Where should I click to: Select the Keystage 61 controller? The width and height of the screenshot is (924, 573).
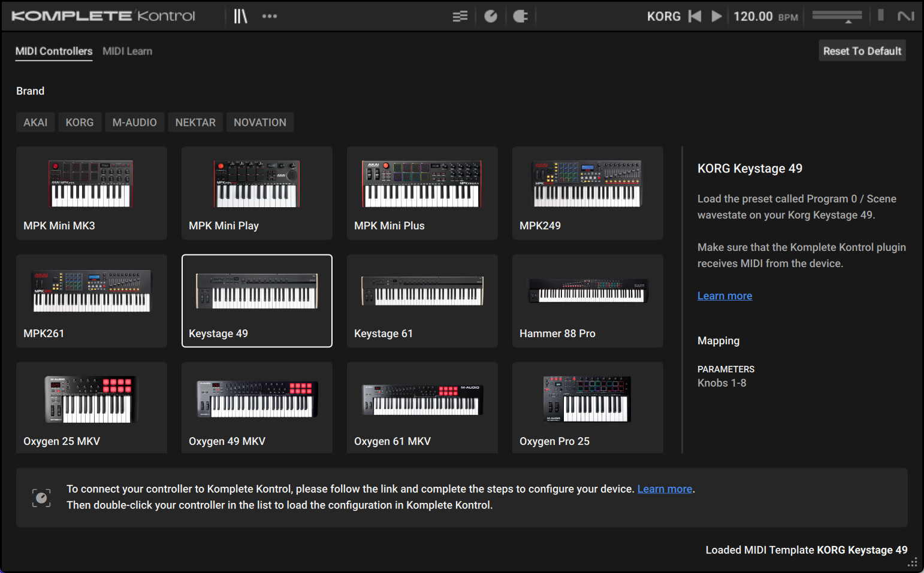tap(422, 301)
